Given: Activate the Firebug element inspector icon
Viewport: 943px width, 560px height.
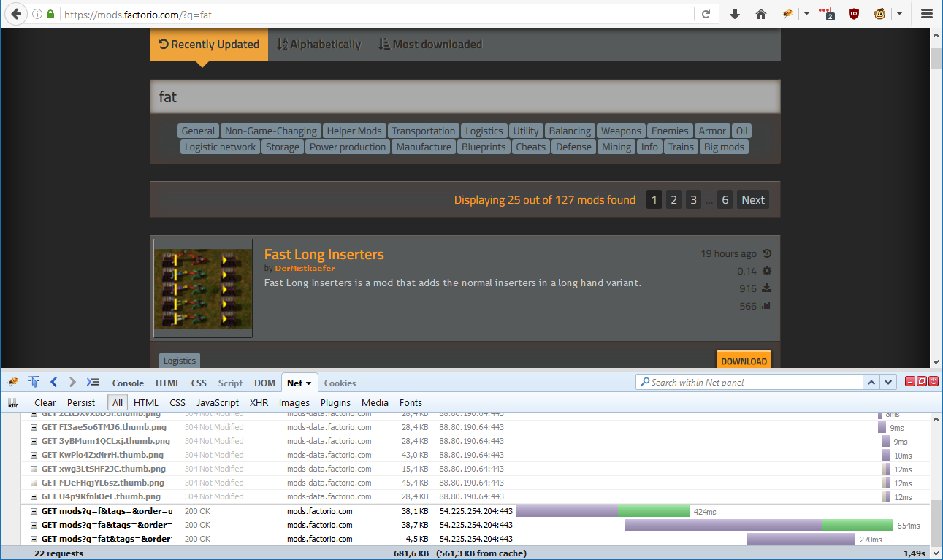Looking at the screenshot, I should [34, 382].
